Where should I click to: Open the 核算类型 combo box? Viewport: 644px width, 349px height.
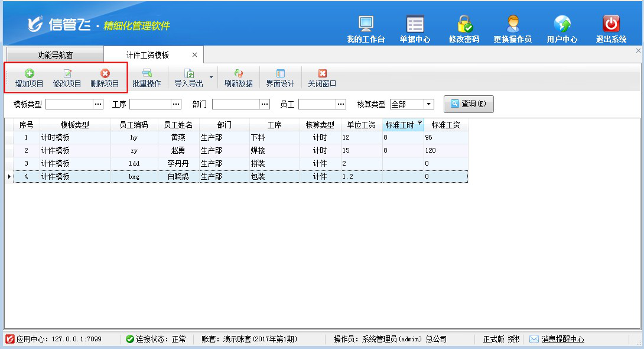click(429, 104)
